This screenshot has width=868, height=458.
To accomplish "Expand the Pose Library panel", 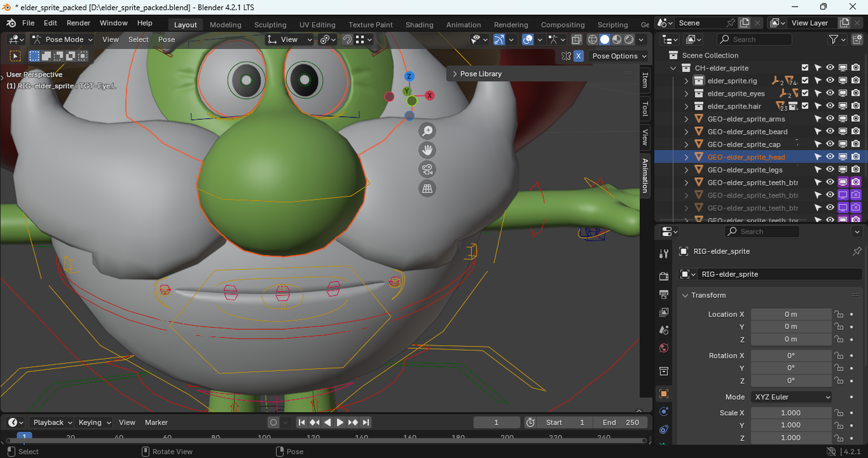I will pyautogui.click(x=480, y=74).
